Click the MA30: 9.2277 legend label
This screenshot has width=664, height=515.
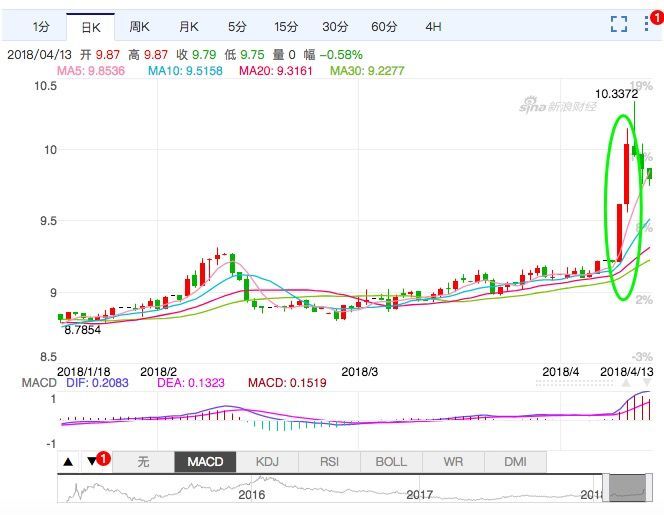click(367, 71)
